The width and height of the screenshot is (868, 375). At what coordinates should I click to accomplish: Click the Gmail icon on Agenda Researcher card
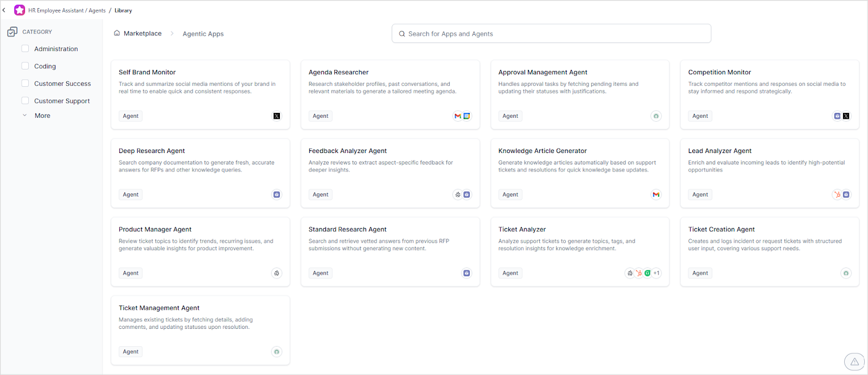[x=458, y=116]
